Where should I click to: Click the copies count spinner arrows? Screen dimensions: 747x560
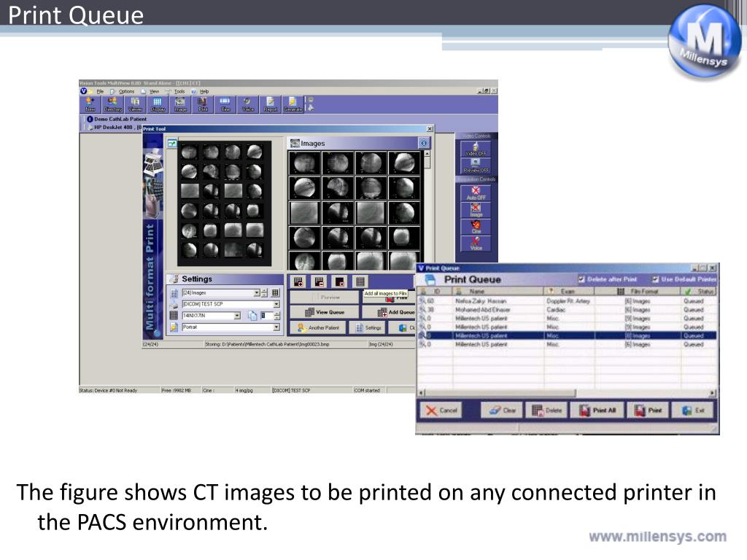(277, 316)
